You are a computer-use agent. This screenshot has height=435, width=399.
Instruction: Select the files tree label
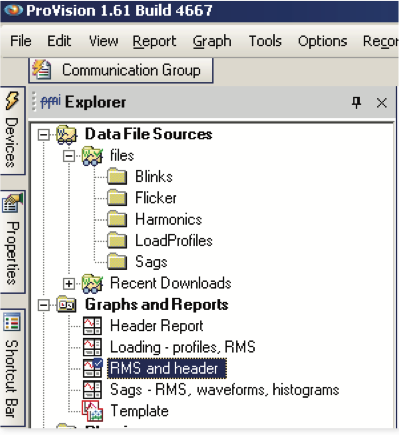pos(122,155)
